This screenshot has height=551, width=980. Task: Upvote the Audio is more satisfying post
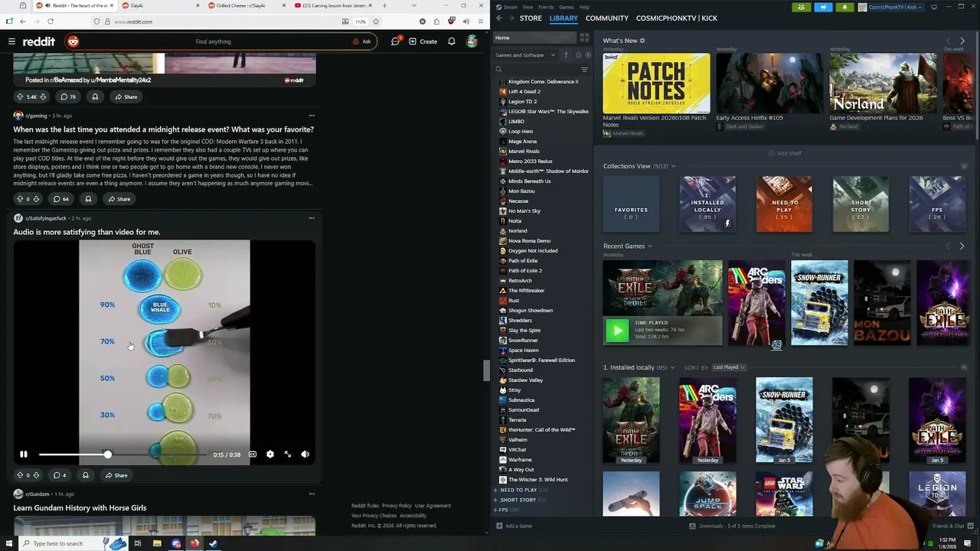point(20,475)
